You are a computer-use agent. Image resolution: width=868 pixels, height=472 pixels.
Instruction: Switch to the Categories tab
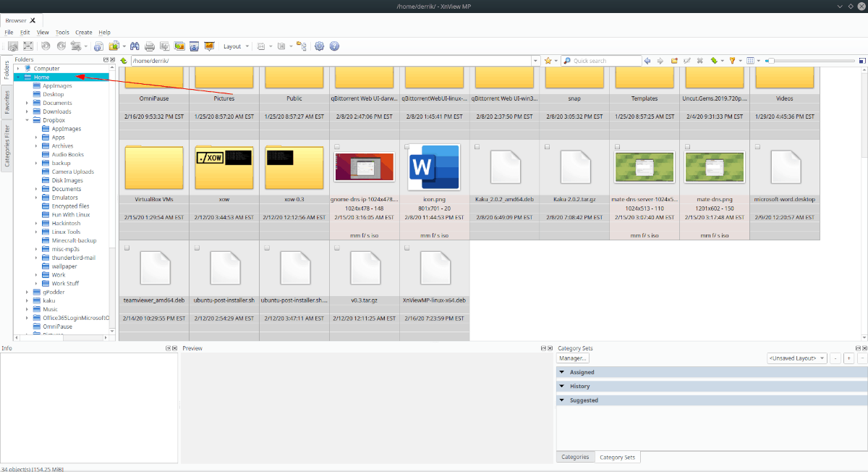tap(575, 457)
